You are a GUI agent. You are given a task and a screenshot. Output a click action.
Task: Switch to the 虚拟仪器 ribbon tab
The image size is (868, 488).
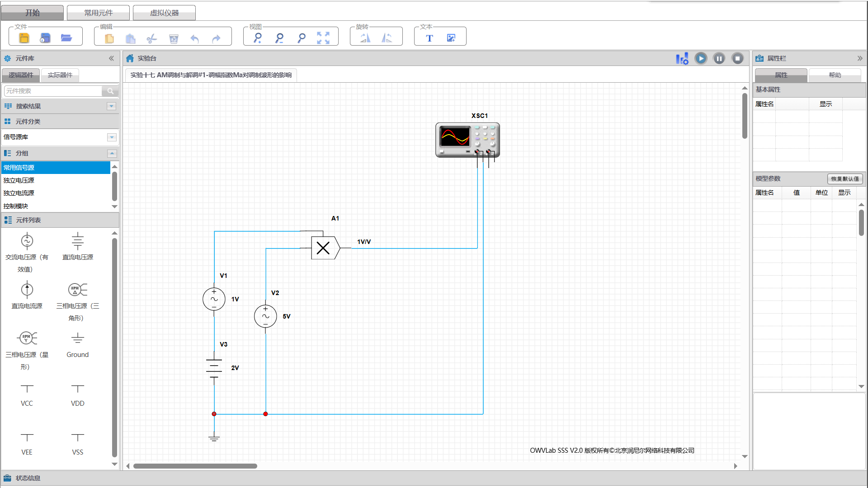[x=165, y=13]
